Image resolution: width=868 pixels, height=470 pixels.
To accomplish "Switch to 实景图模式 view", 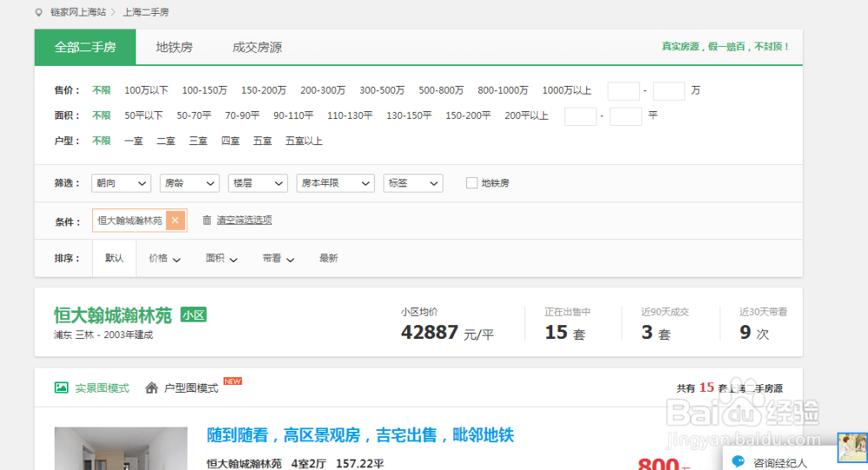I will [102, 388].
